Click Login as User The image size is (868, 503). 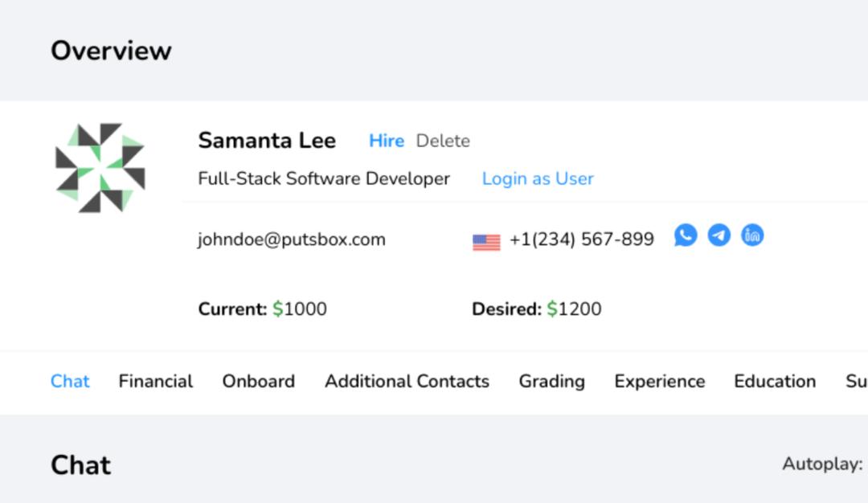537,178
